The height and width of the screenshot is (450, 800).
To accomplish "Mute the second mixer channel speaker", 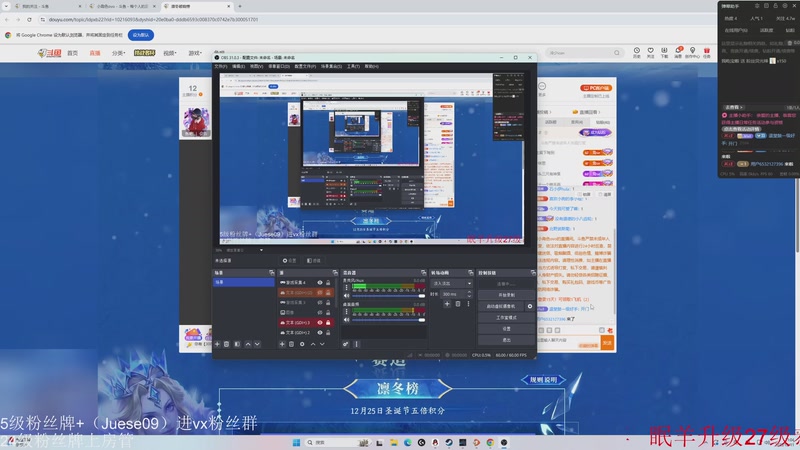I will pyautogui.click(x=347, y=320).
